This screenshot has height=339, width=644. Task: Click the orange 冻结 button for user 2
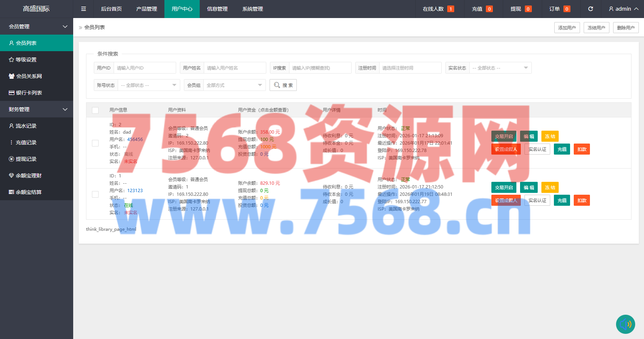click(x=550, y=136)
